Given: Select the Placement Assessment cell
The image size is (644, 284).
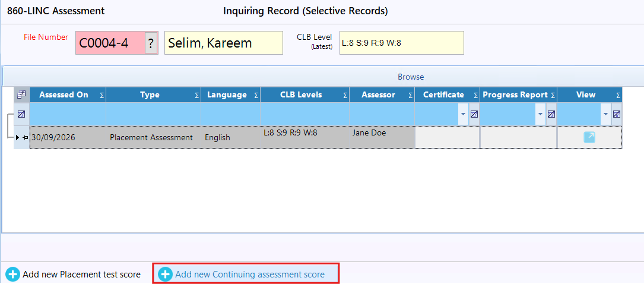Looking at the screenshot, I should [154, 138].
